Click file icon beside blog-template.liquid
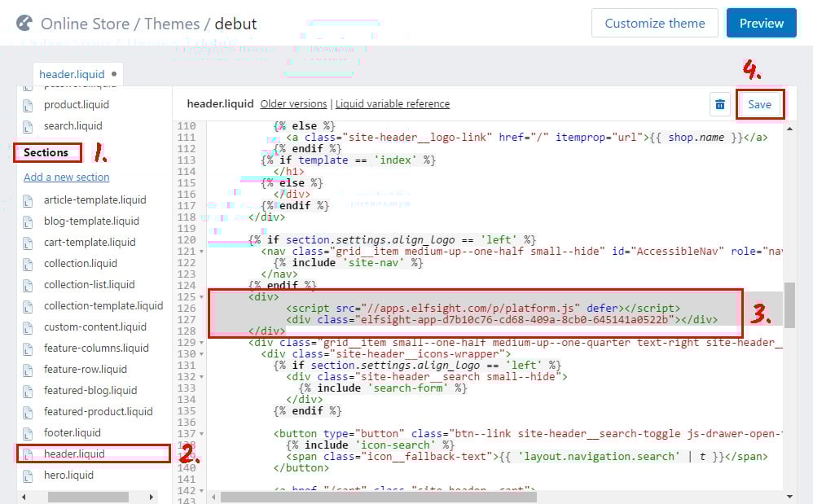 tap(28, 222)
